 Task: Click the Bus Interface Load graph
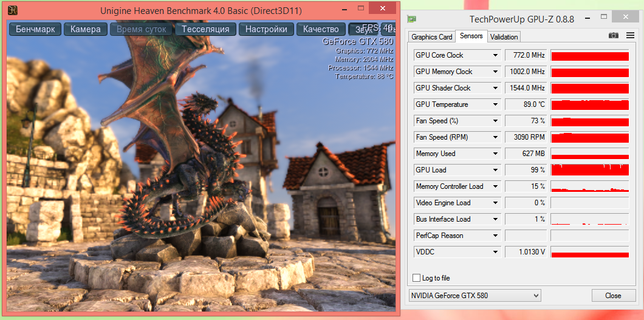[x=590, y=219]
